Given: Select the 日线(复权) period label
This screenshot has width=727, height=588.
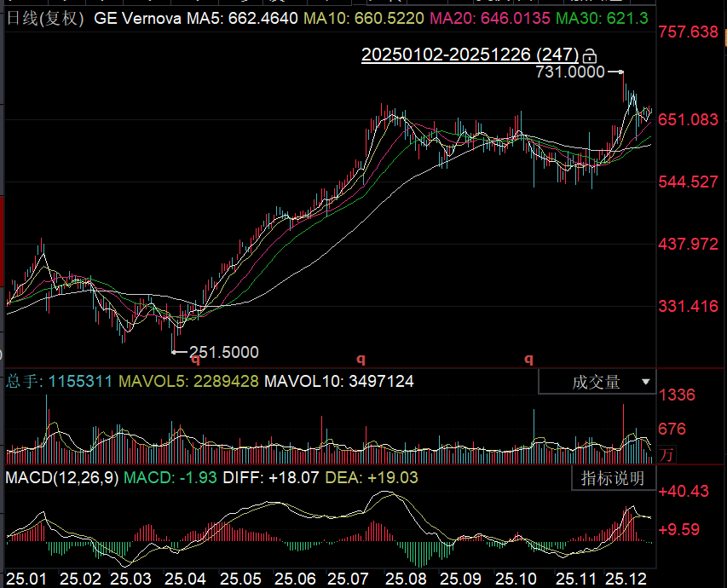Looking at the screenshot, I should click(45, 18).
